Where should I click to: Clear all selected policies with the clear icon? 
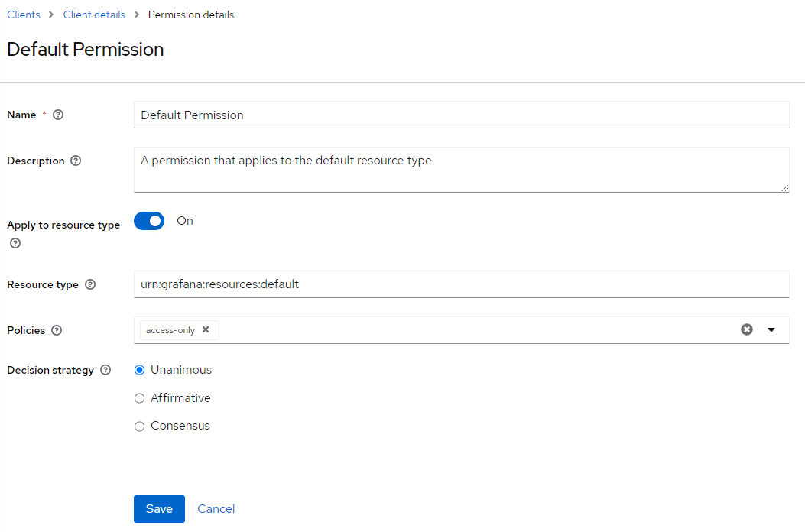pos(747,329)
